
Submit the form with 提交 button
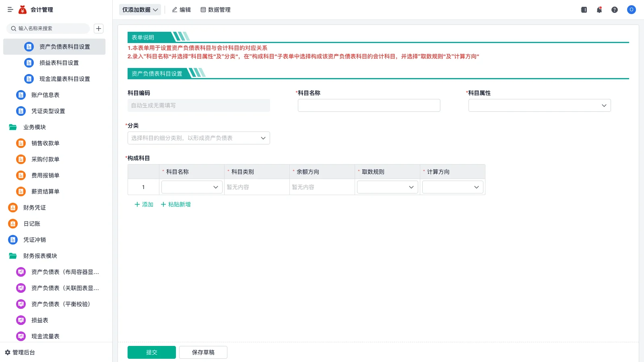[x=152, y=352]
